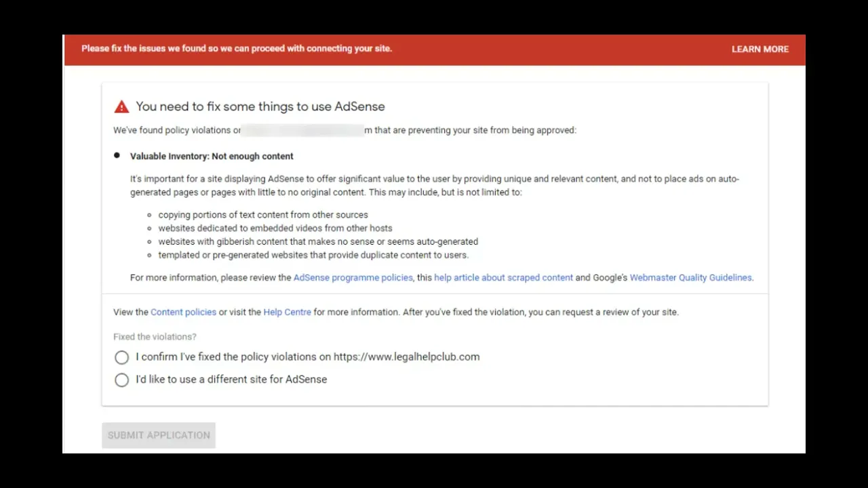Screen dimensions: 868x488
Task: Click the SUBMIT APPLICATION button
Action: [159, 435]
